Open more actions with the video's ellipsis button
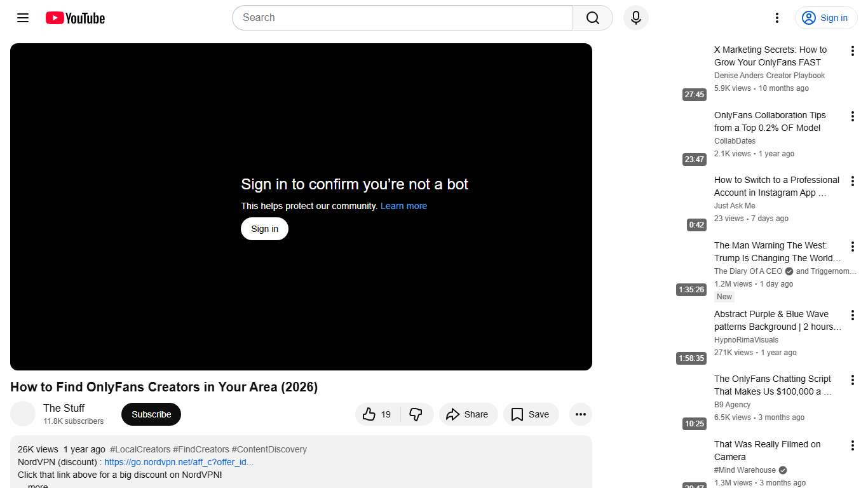Image resolution: width=868 pixels, height=488 pixels. (580, 414)
